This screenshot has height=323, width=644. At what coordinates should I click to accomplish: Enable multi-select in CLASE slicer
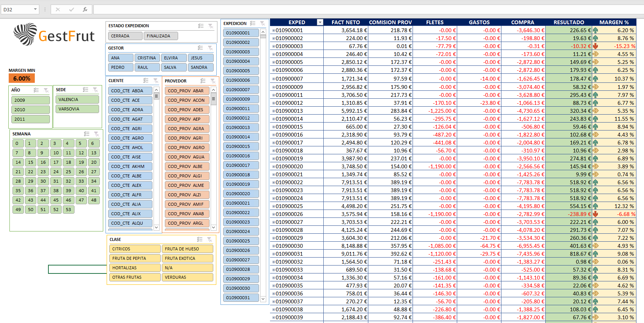[x=200, y=239]
